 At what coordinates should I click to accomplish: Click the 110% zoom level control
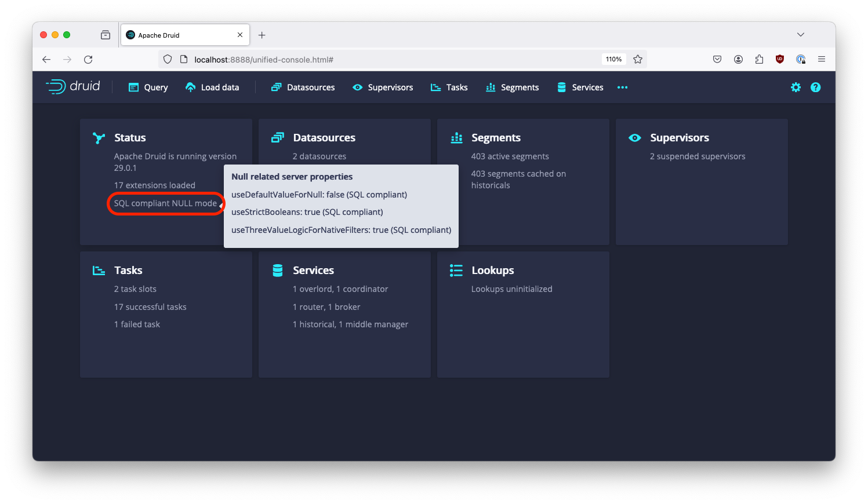click(613, 59)
